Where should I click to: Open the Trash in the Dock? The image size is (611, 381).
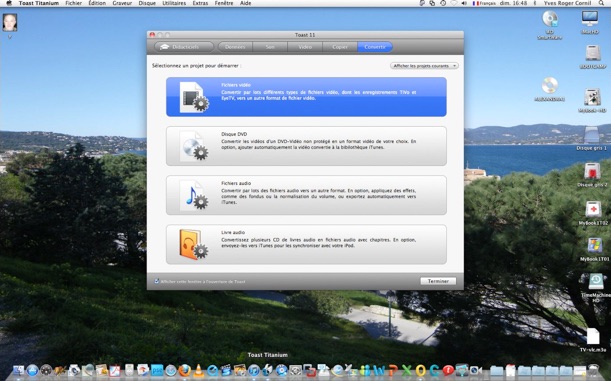coord(593,370)
